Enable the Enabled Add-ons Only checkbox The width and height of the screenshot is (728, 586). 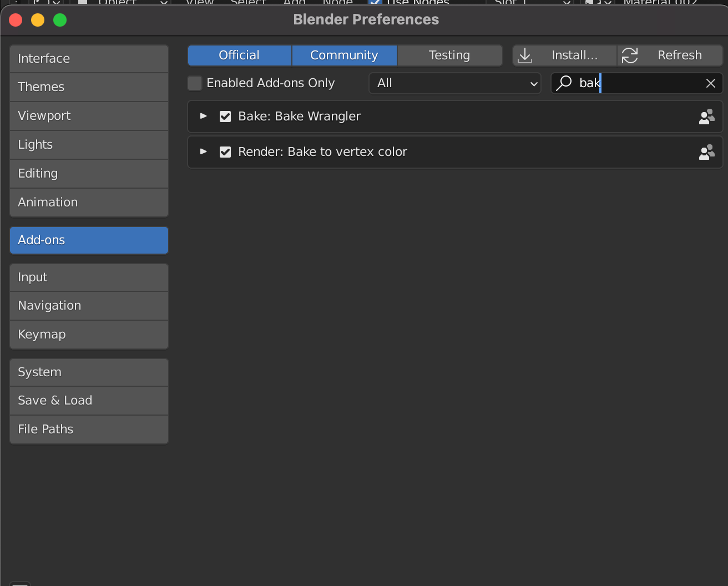[195, 83]
